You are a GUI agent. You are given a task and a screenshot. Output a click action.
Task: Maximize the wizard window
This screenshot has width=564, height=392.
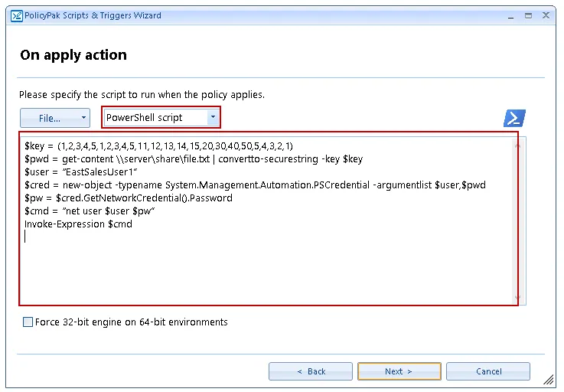(x=527, y=15)
